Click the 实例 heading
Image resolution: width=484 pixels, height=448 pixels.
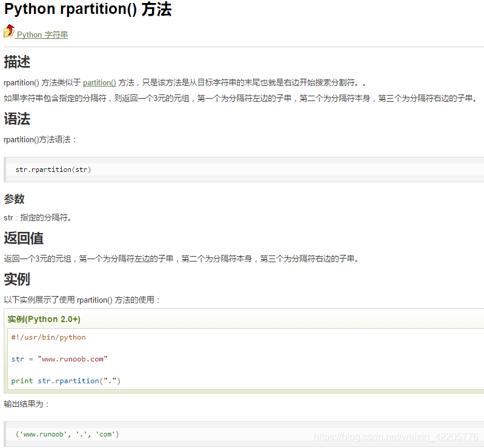[17, 279]
